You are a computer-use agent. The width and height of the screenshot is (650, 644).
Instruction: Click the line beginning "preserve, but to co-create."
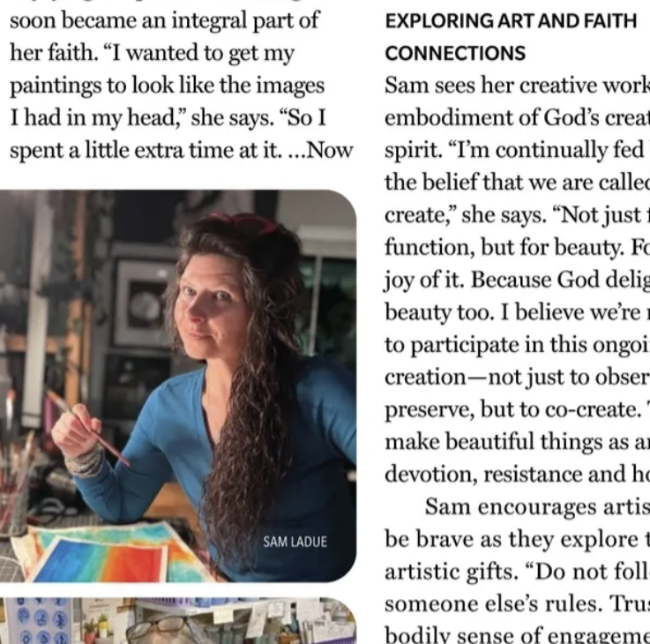[518, 409]
